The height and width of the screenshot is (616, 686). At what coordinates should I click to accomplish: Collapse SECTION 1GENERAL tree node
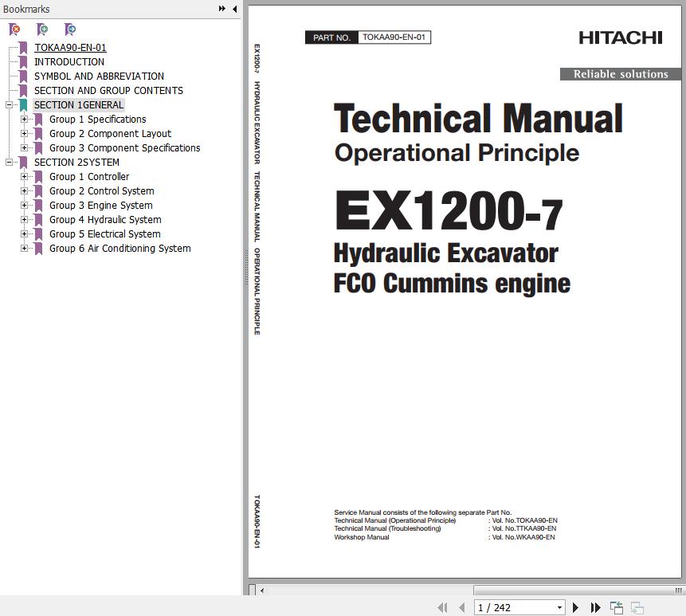(9, 105)
